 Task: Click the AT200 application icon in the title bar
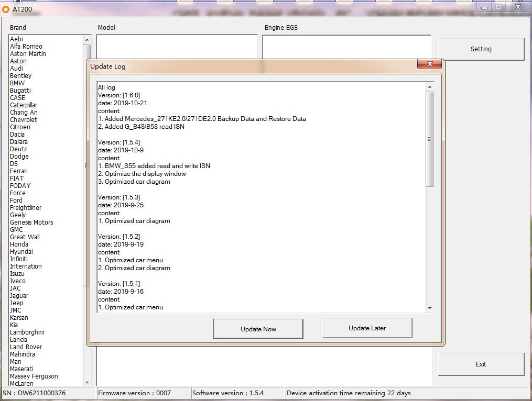pyautogui.click(x=6, y=8)
